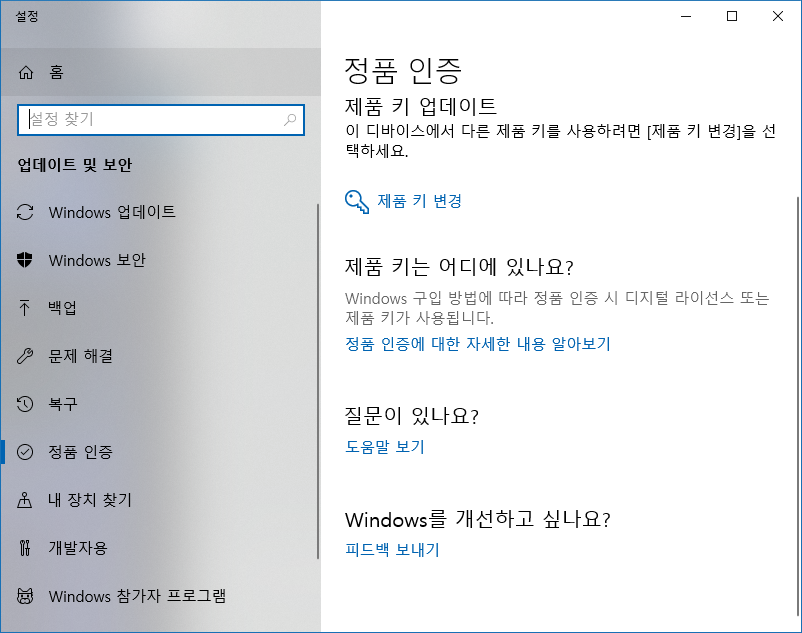Minimize the 설정 window
The height and width of the screenshot is (633, 802).
(686, 16)
